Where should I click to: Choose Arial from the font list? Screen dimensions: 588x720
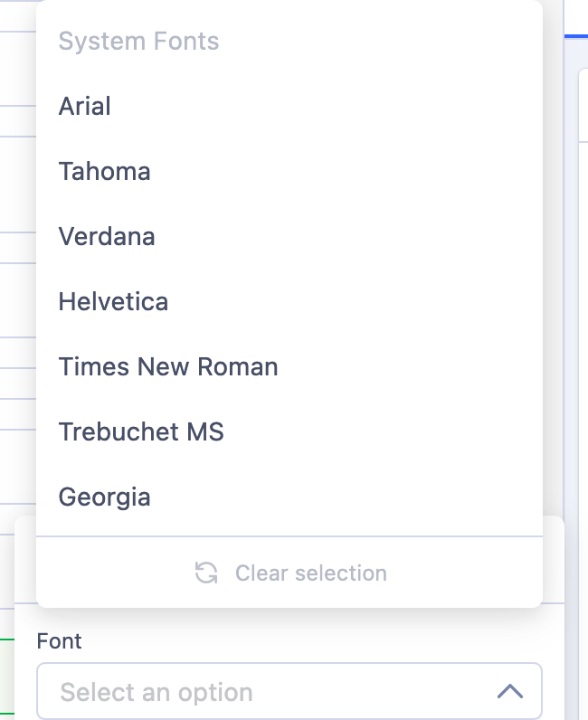tap(85, 107)
